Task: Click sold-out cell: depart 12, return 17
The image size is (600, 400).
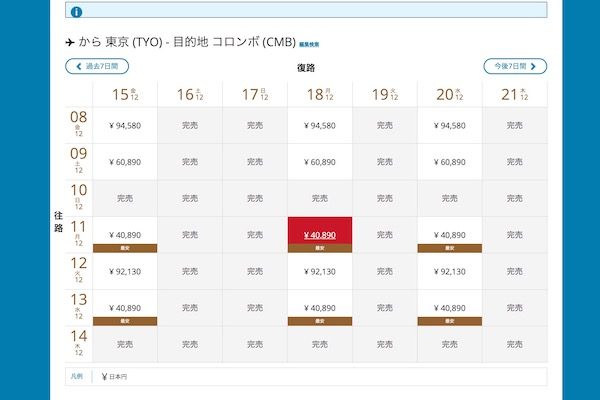Action: [255, 271]
